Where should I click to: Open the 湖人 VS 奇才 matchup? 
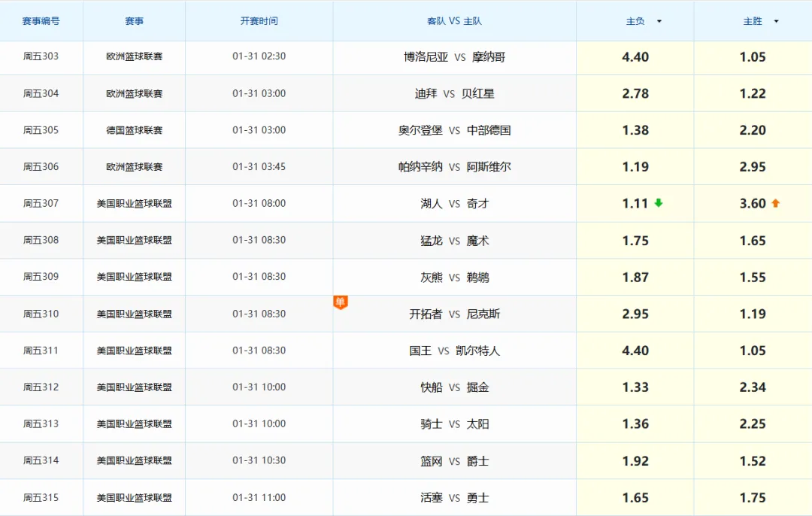(x=454, y=204)
